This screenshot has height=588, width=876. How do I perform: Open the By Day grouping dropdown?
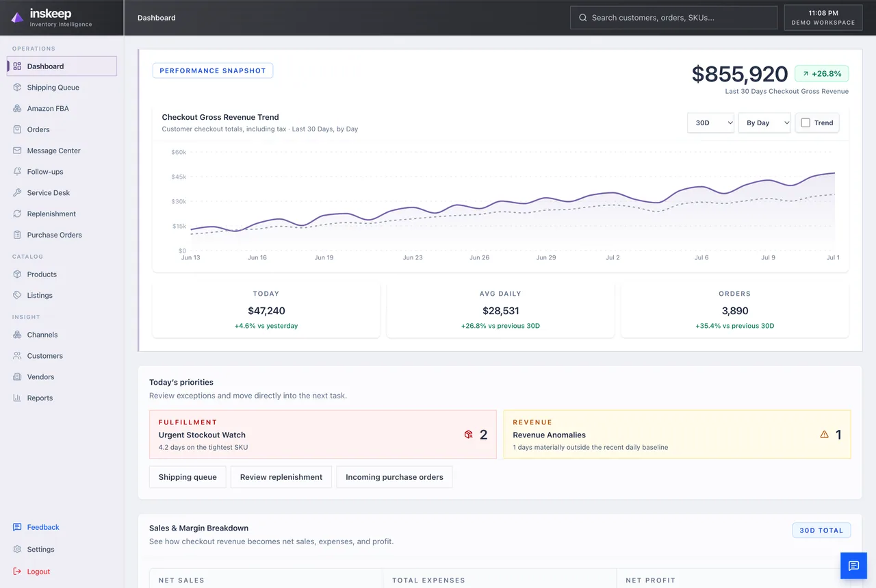[764, 123]
